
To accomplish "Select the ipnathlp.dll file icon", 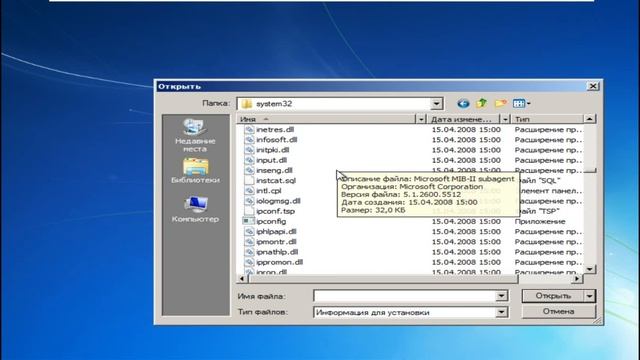I will click(249, 252).
